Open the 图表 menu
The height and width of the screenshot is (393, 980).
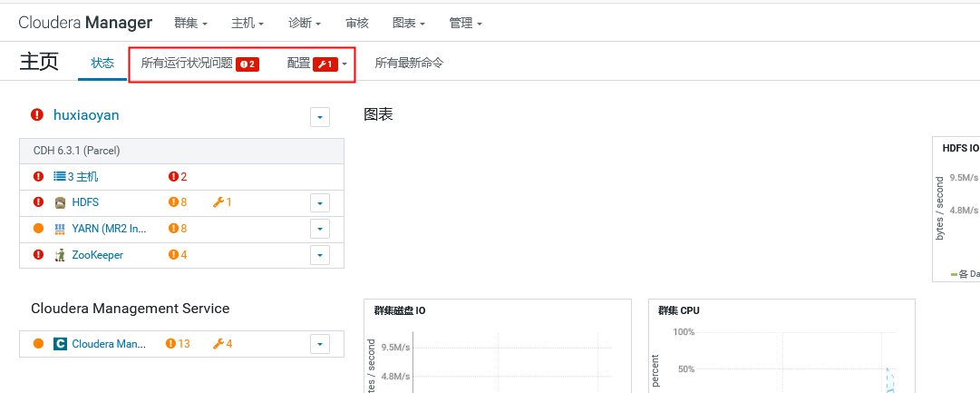(x=409, y=24)
